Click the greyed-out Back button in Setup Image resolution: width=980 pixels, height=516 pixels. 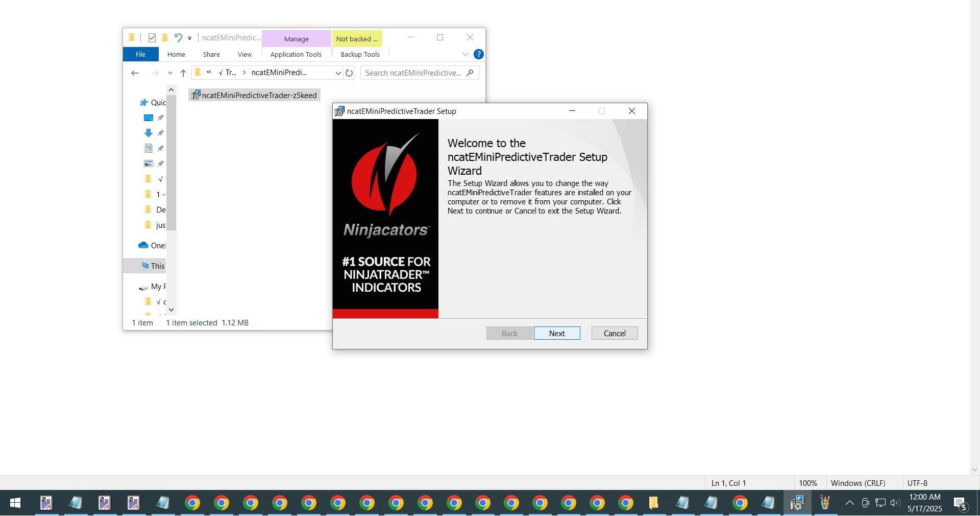pyautogui.click(x=509, y=333)
